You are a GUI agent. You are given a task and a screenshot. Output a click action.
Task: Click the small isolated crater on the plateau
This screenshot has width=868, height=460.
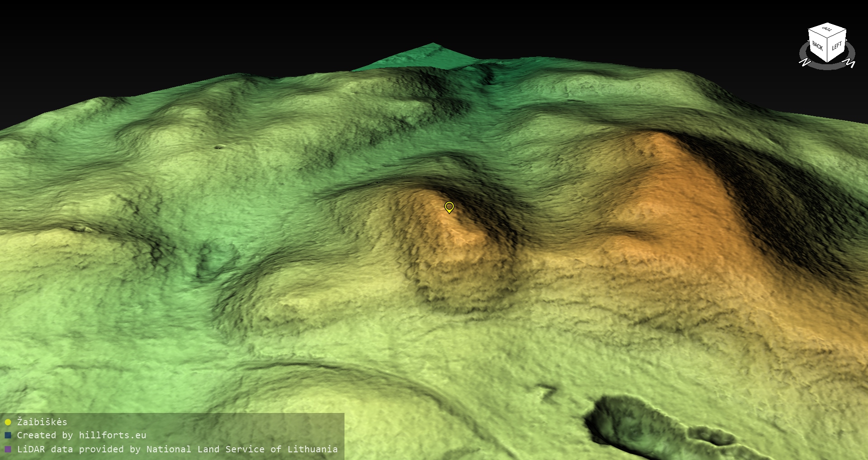[219, 147]
